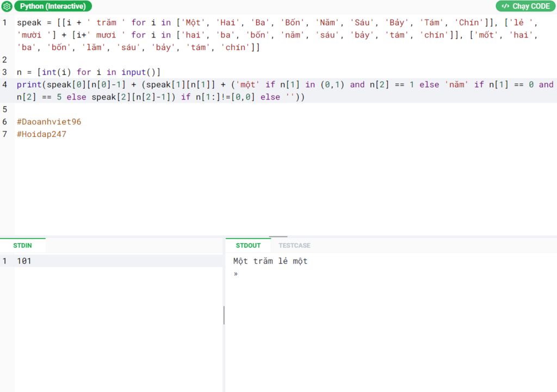
Task: Click the STDIN input line containing 101
Action: 111,261
